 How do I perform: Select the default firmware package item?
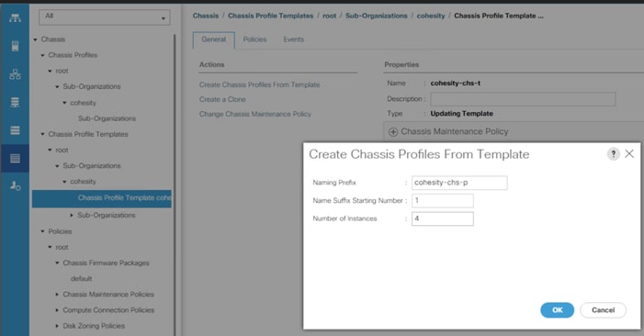coord(82,278)
